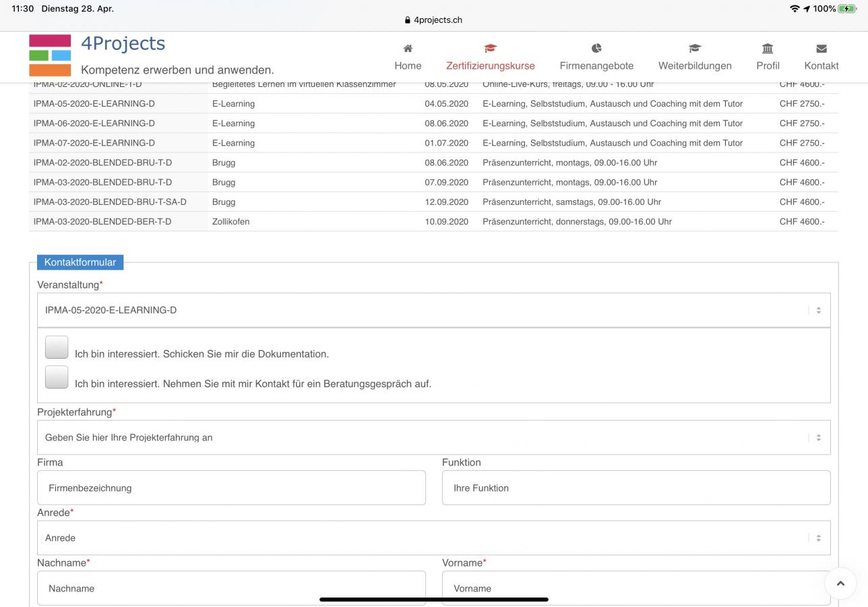The image size is (868, 607).
Task: Click the Weiterbildungen graduation cap icon
Action: [695, 49]
